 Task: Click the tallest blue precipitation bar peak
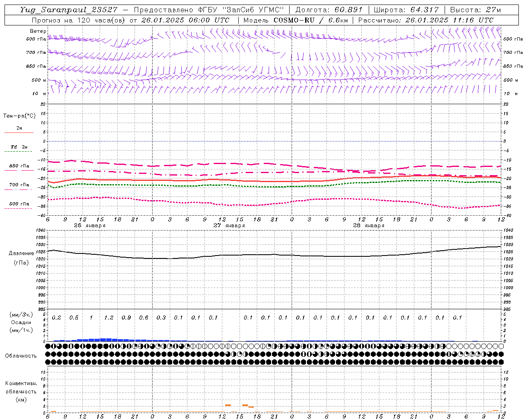[x=106, y=340]
